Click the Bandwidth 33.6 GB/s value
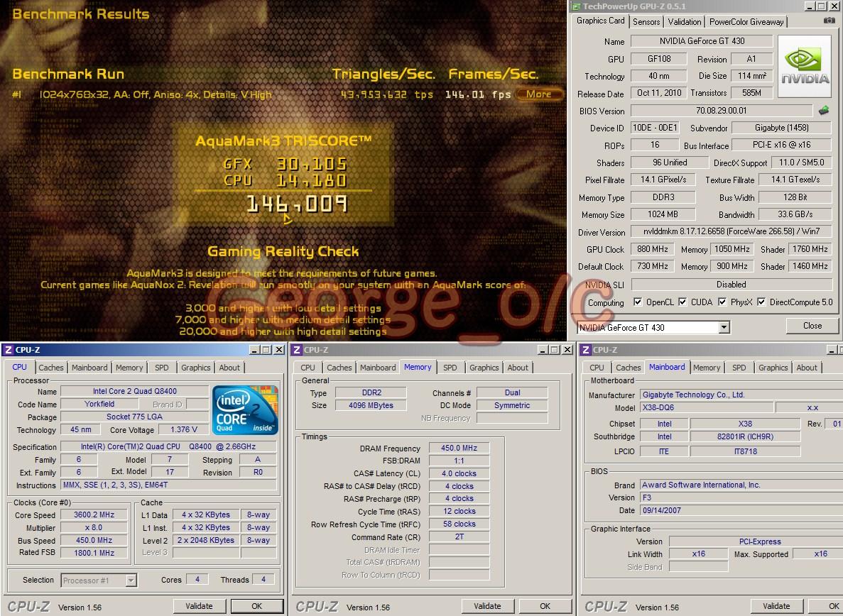The width and height of the screenshot is (843, 616). pos(795,214)
